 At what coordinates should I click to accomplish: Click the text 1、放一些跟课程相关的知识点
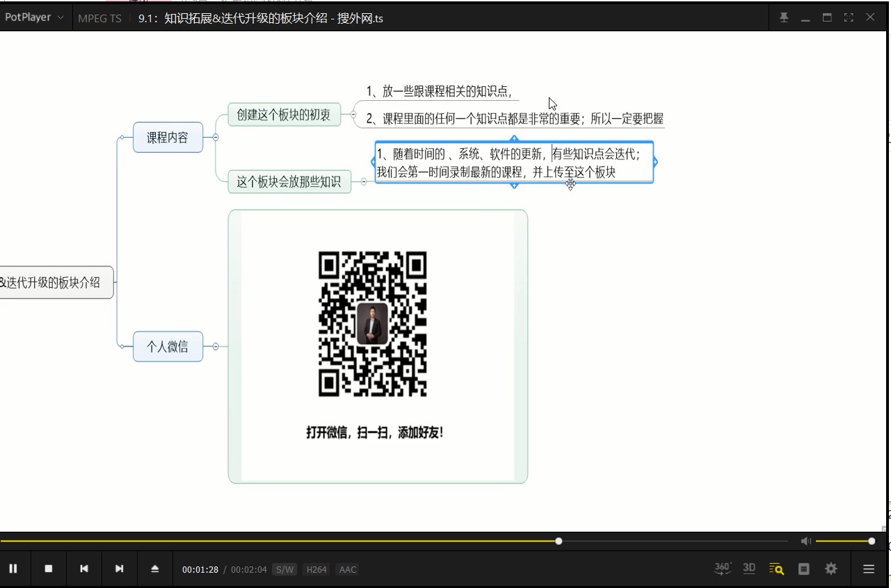tap(440, 91)
